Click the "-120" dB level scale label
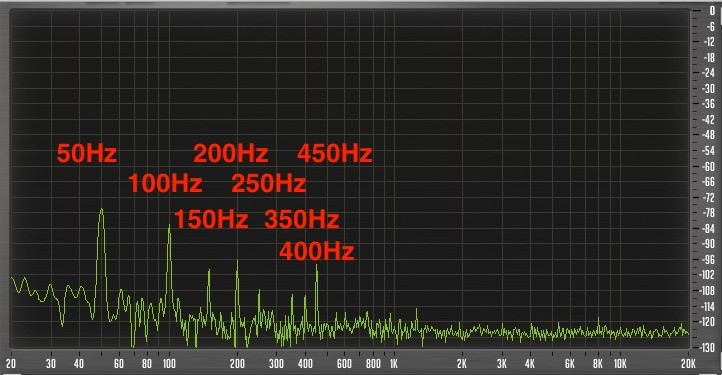 point(707,322)
